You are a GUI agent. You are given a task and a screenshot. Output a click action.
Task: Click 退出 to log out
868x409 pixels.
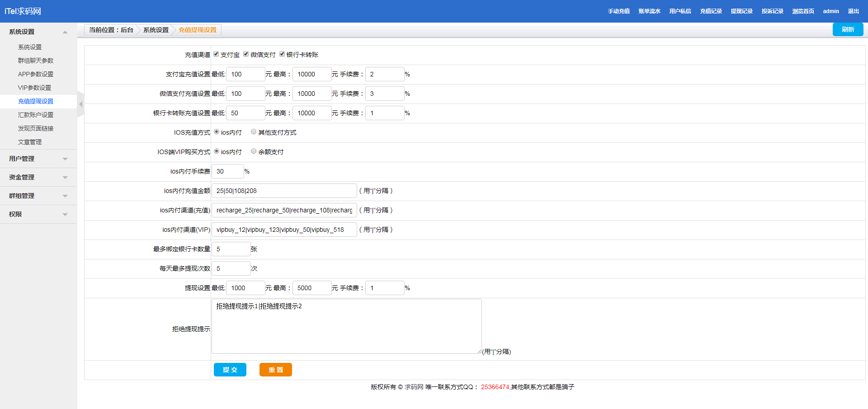(853, 11)
